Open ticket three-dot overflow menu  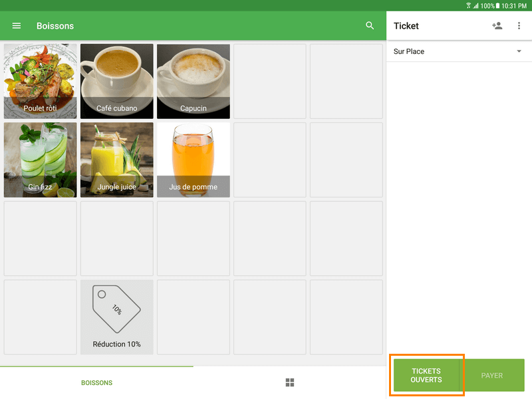(519, 26)
